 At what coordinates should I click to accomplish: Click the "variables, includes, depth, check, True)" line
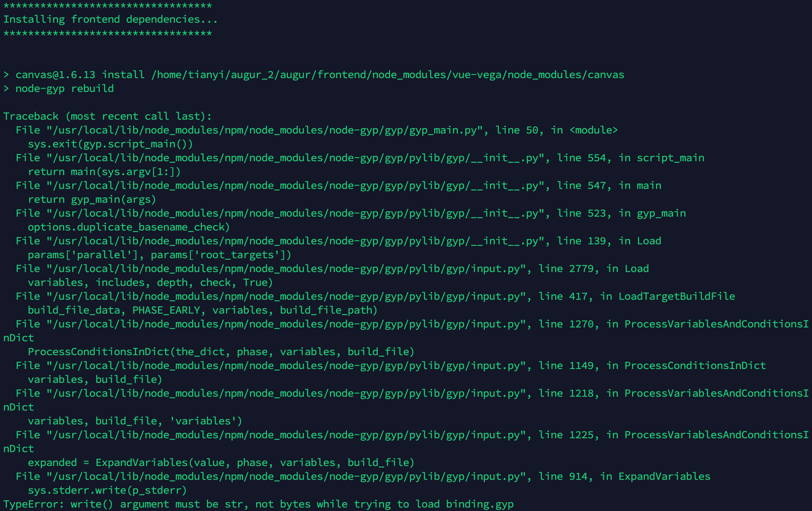(150, 283)
